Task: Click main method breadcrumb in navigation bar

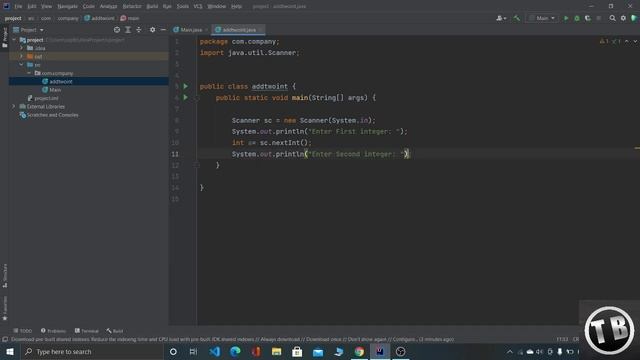Action: click(130, 18)
